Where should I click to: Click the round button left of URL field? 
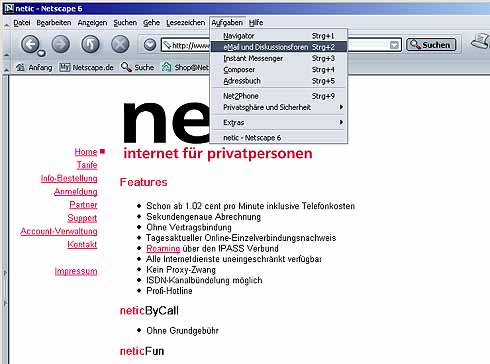pos(150,45)
